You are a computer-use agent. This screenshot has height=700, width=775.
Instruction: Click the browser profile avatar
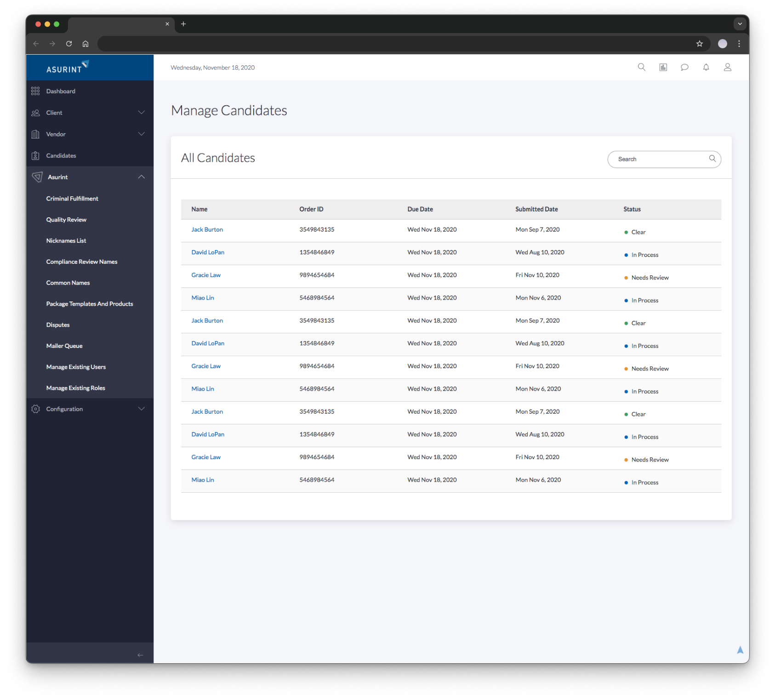point(723,44)
